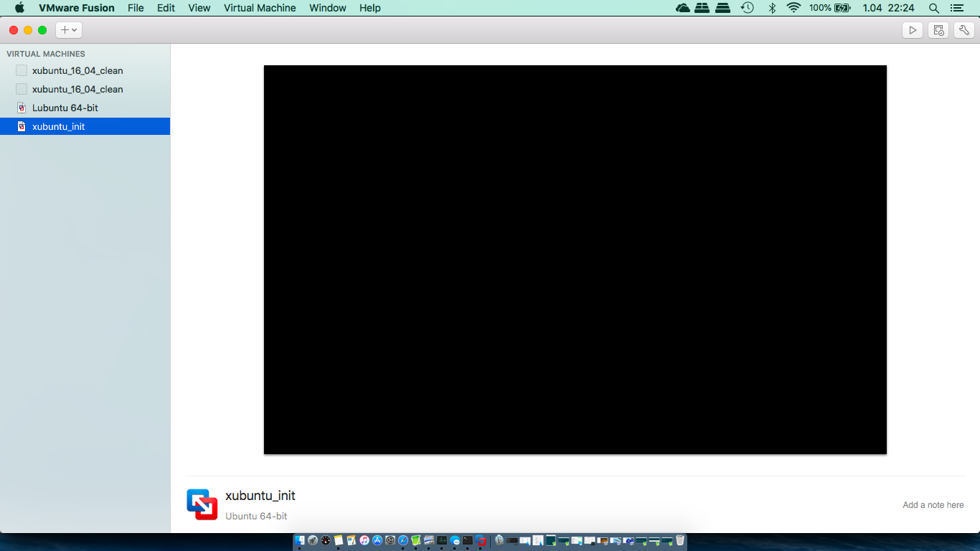Open the View menu
Screen dimensions: 980x551
point(199,8)
